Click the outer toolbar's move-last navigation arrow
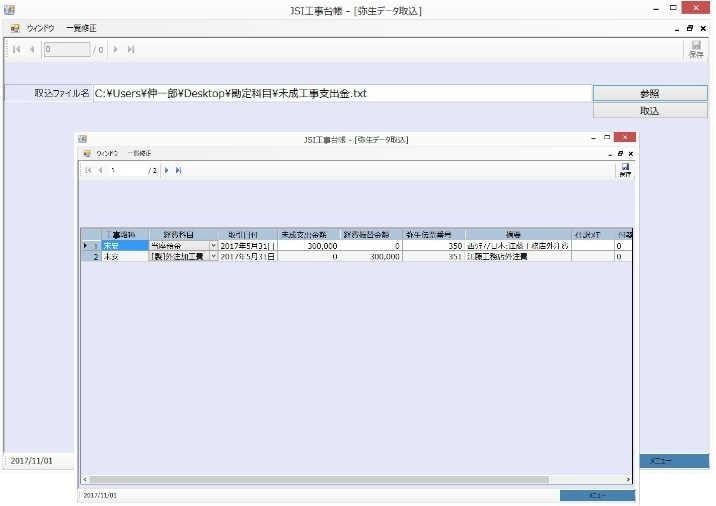This screenshot has height=506, width=716. [131, 49]
